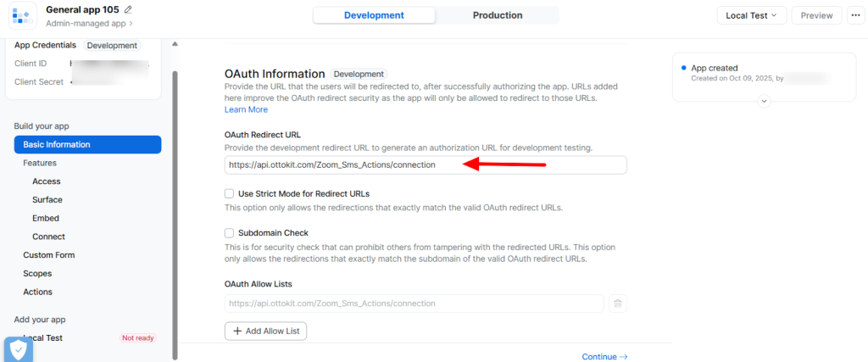Switch to the Production tab

pyautogui.click(x=498, y=15)
